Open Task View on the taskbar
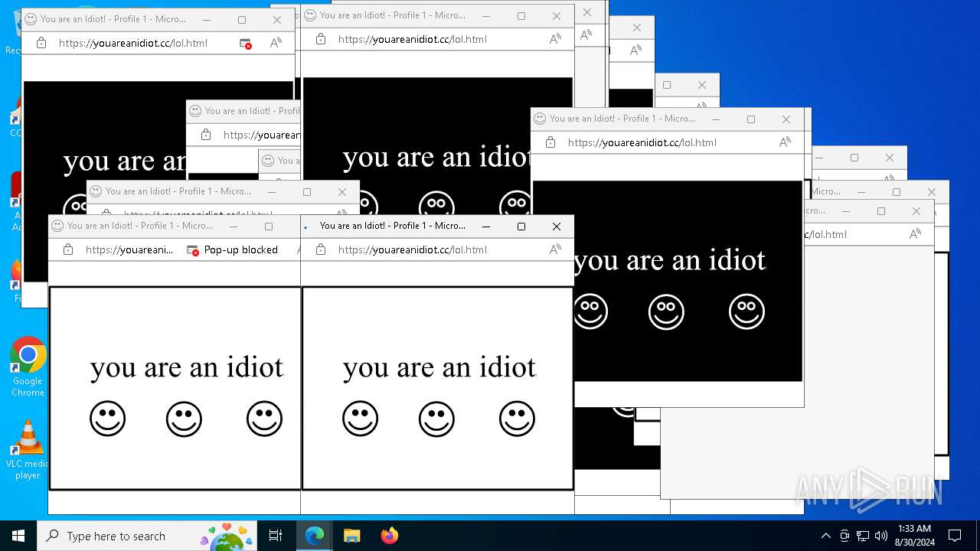The width and height of the screenshot is (980, 551). tap(276, 536)
